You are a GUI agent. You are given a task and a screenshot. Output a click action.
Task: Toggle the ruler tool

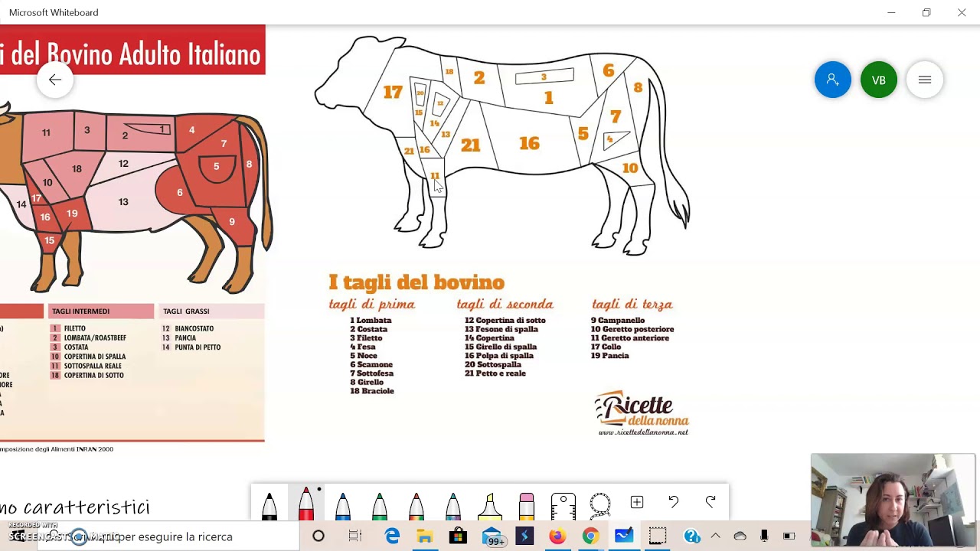(563, 506)
